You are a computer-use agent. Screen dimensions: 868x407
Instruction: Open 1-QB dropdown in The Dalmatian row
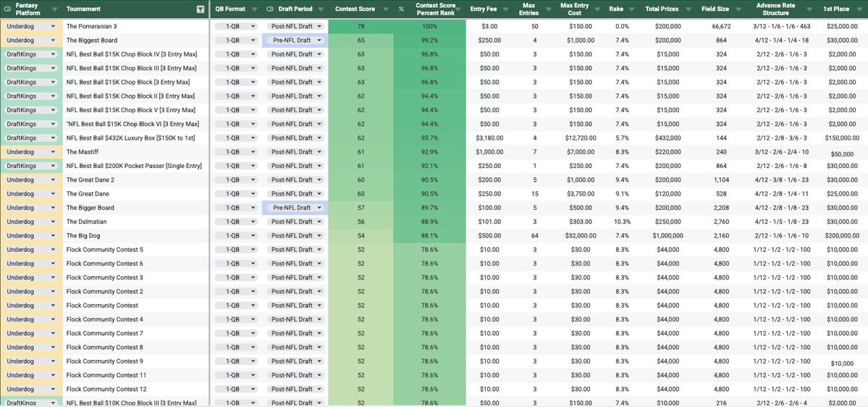[236, 222]
